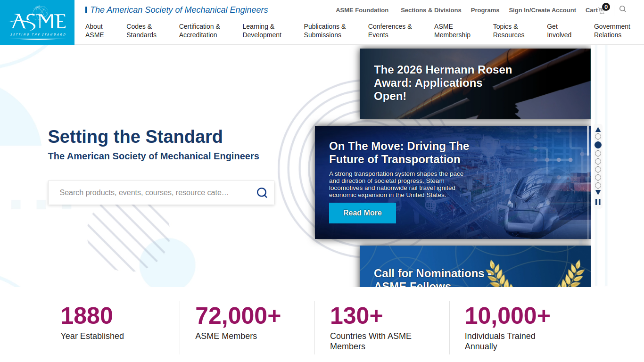Open the Learning & Development menu
The width and height of the screenshot is (644, 362).
tap(262, 31)
